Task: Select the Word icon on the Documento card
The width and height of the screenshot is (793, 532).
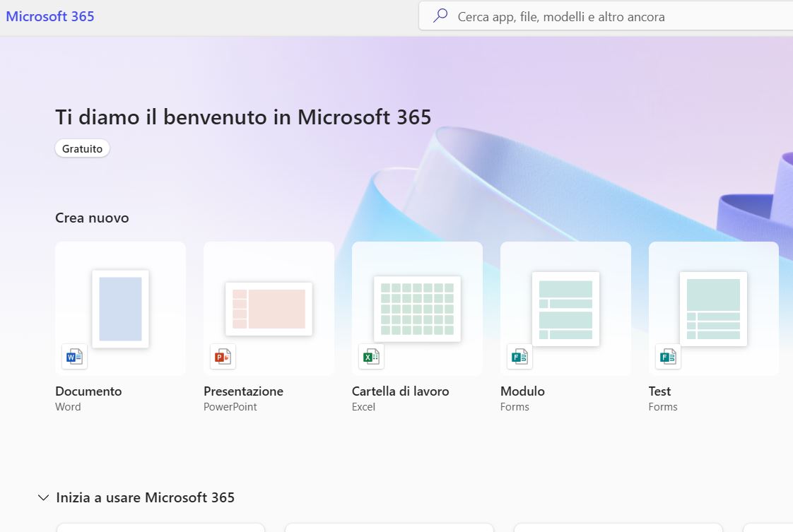Action: (74, 356)
